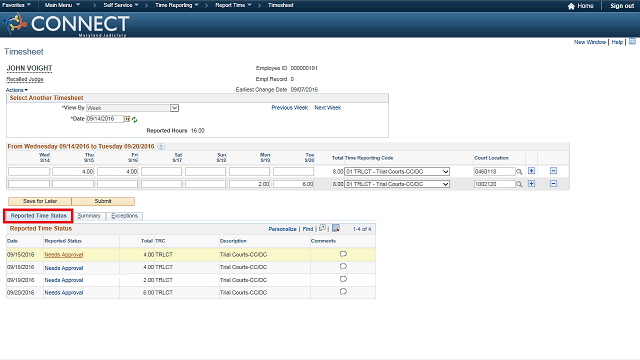640x360 pixels.
Task: Add a row after the 0460118 row
Action: [531, 171]
